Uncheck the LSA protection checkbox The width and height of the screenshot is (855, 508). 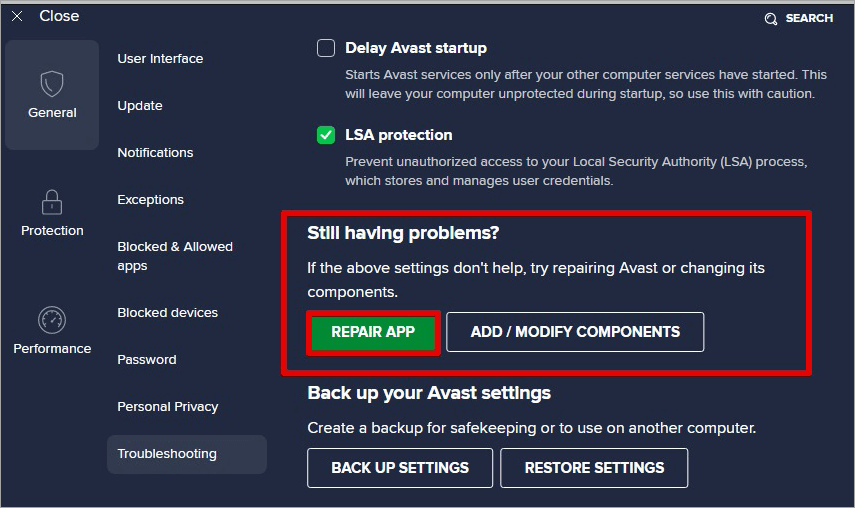click(326, 135)
